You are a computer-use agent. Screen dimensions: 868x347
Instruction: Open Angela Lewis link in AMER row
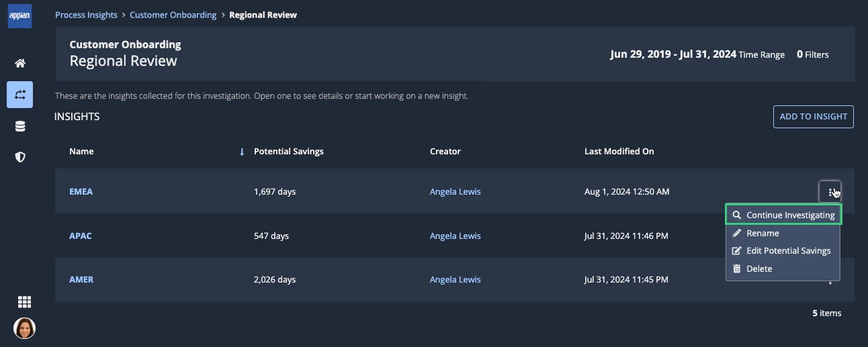455,279
